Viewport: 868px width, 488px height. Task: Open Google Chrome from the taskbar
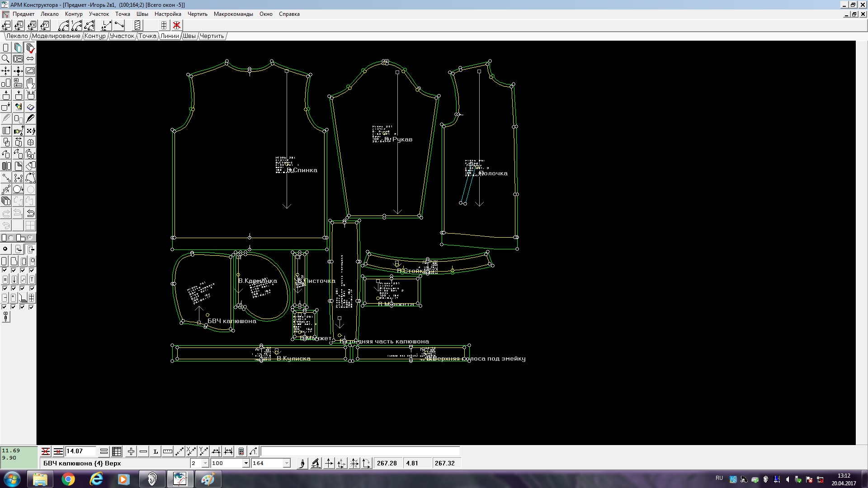[x=68, y=479]
